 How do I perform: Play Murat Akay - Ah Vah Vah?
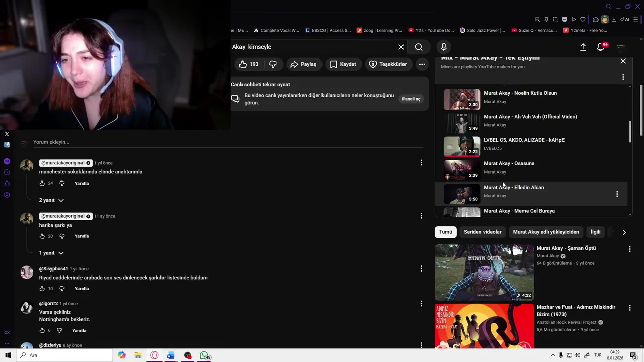[530, 117]
